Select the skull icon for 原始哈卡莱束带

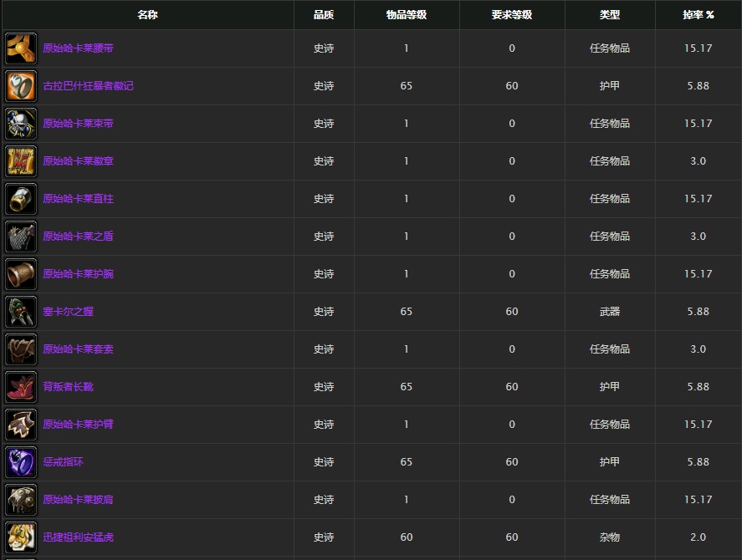click(21, 124)
